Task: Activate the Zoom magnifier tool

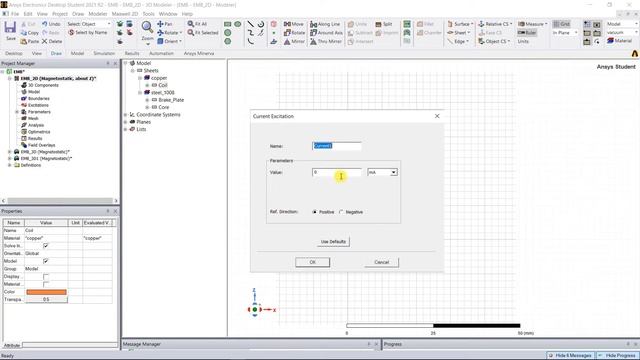Action: 147,31
